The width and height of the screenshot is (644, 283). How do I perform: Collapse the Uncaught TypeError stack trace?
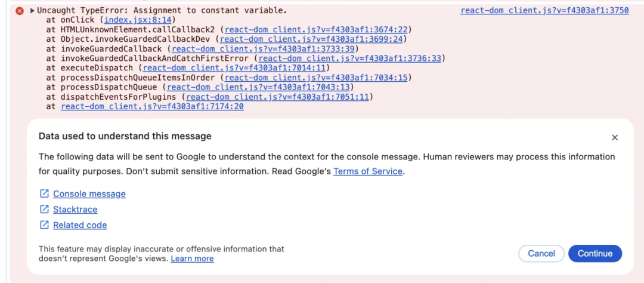click(x=33, y=11)
